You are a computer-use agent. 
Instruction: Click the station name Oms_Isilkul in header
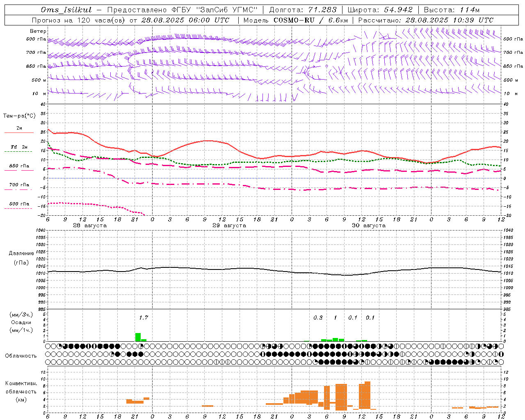66,10
